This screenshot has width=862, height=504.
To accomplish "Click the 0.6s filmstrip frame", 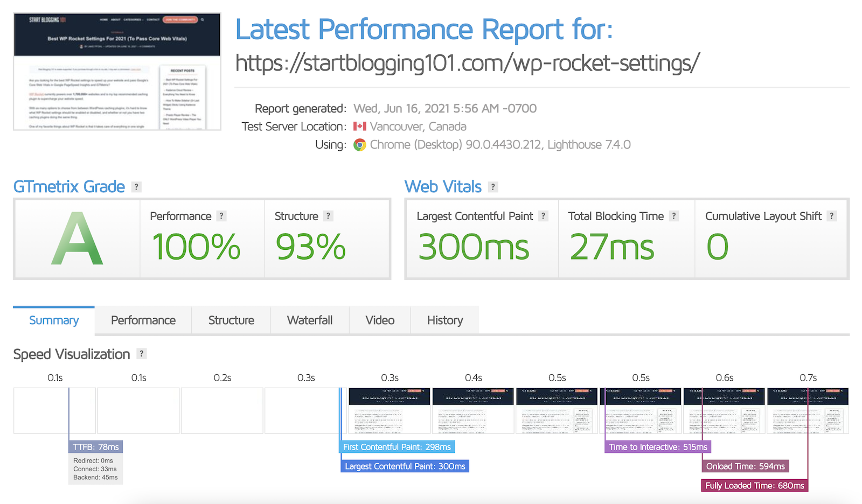I will tap(724, 411).
